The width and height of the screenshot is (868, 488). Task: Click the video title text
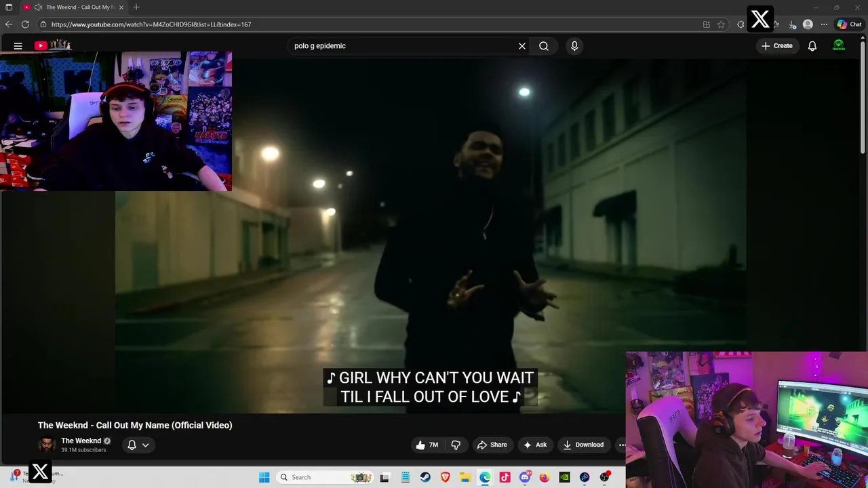135,425
